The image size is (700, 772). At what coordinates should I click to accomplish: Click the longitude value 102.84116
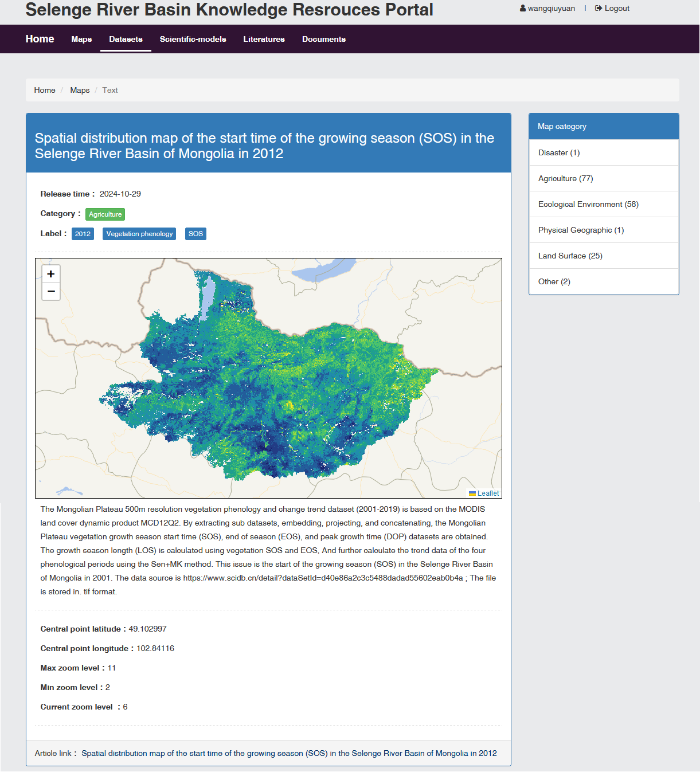click(x=155, y=648)
